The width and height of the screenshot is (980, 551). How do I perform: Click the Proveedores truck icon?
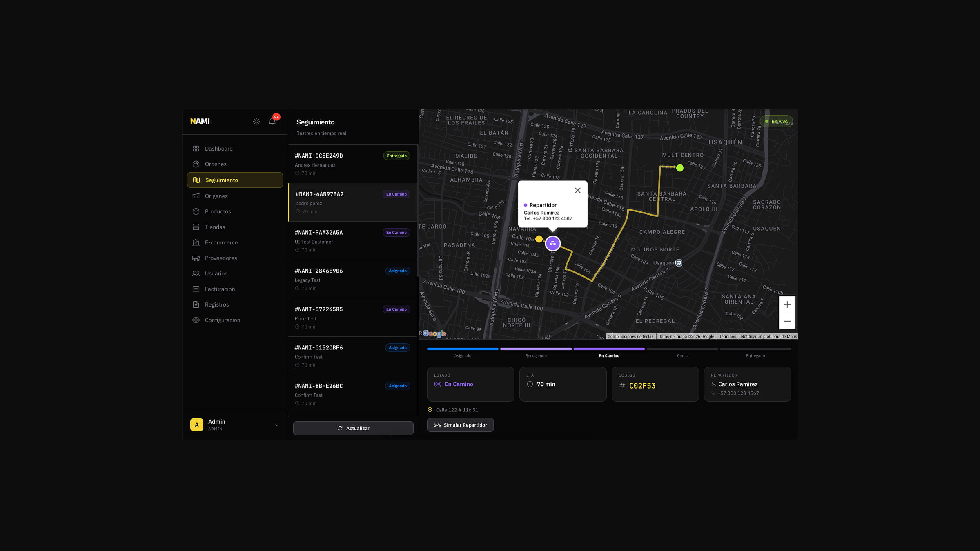point(196,258)
